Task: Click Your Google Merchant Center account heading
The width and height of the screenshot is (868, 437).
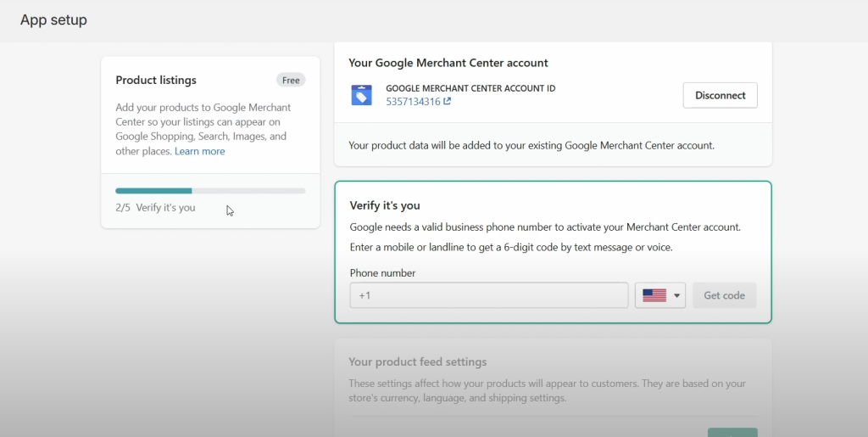Action: click(x=448, y=63)
